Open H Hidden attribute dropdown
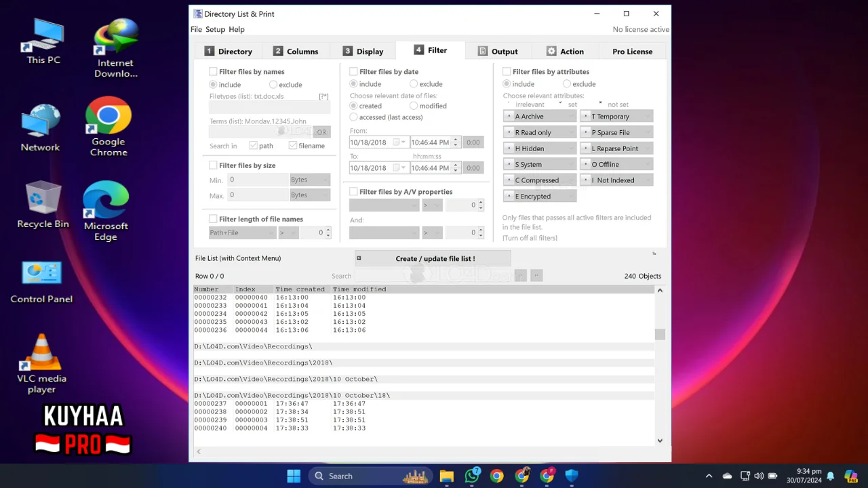This screenshot has width=868, height=488. 540,148
